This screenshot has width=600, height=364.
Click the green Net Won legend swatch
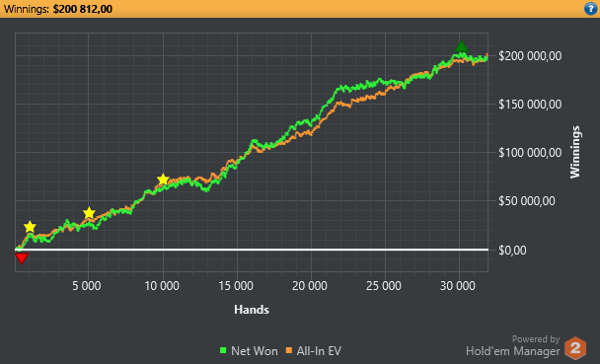[x=223, y=350]
